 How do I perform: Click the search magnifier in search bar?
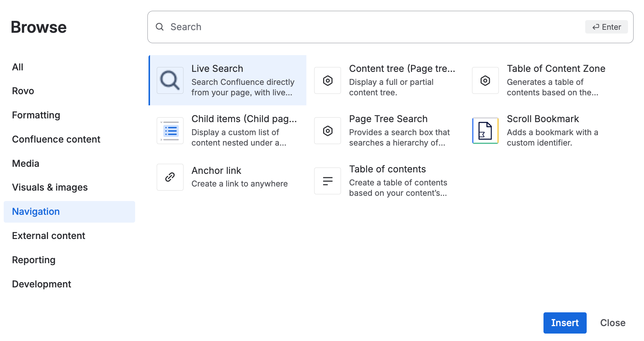coord(160,27)
